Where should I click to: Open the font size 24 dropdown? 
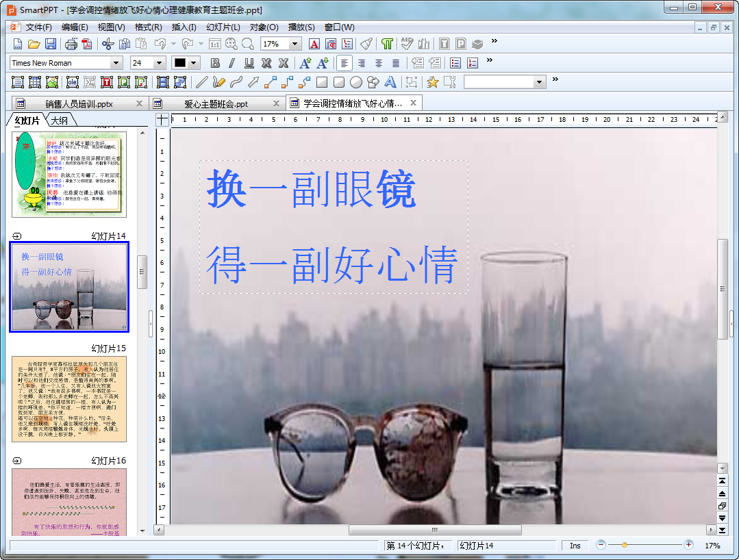pos(160,63)
